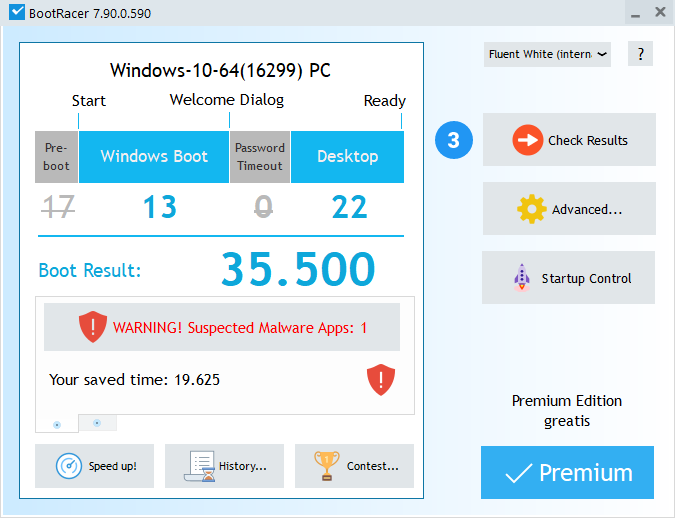The height and width of the screenshot is (518, 675).
Task: Switch to the second results page tab
Action: pos(96,423)
